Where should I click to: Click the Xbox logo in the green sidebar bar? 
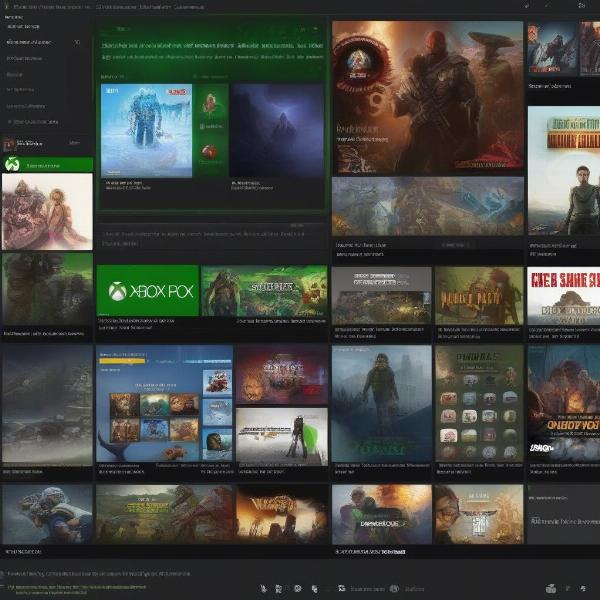tap(12, 164)
